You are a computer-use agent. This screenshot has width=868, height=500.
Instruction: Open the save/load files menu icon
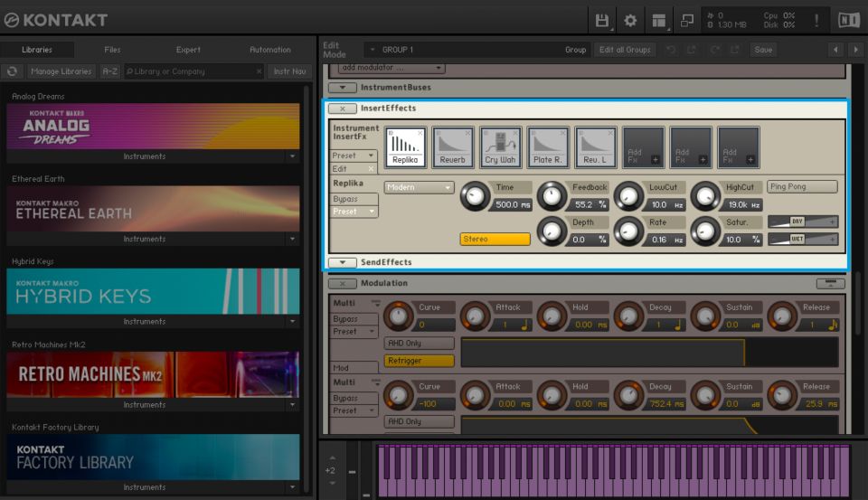click(602, 20)
